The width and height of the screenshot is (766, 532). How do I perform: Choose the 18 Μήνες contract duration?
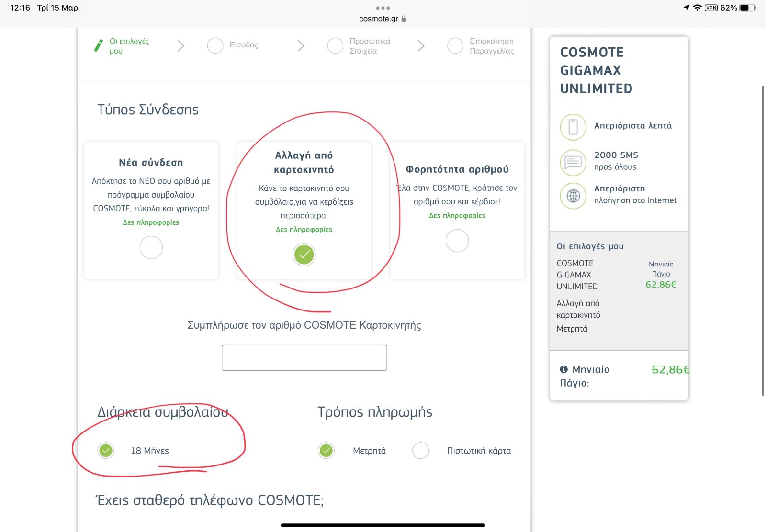coord(106,451)
